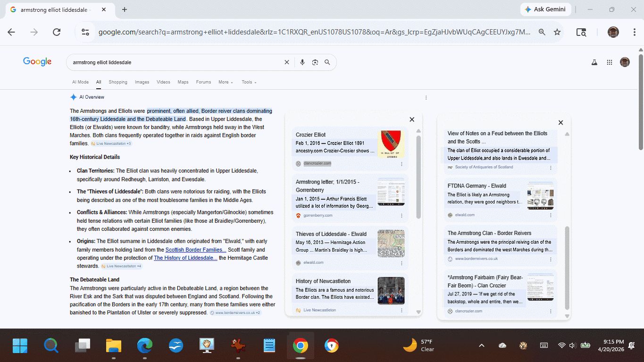Switch to the AI Mode tab

[x=80, y=82]
